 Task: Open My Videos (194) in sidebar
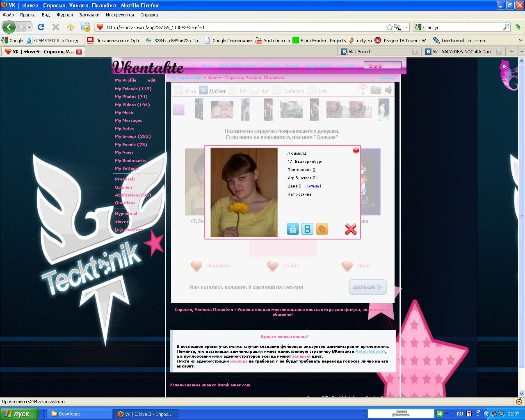coord(132,105)
